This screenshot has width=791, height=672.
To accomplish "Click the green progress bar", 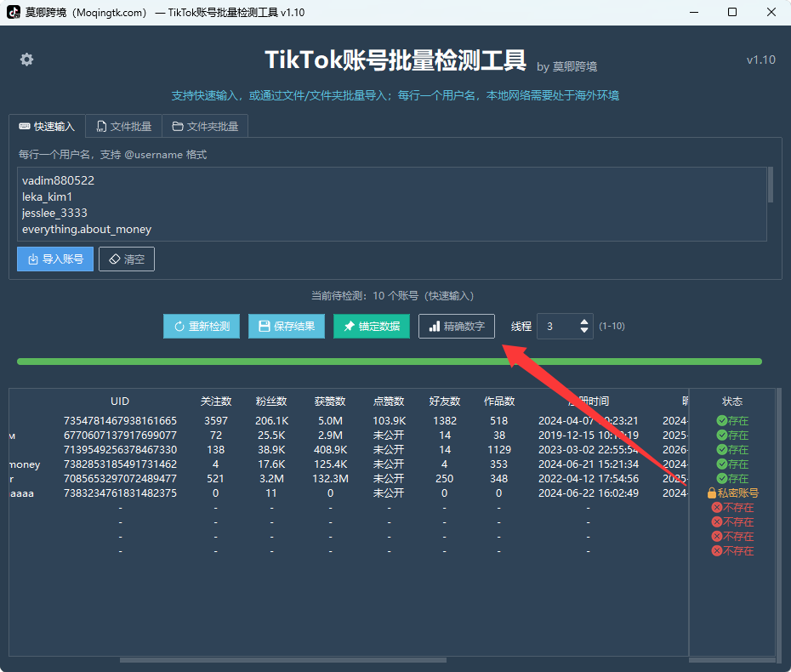I will (x=390, y=362).
